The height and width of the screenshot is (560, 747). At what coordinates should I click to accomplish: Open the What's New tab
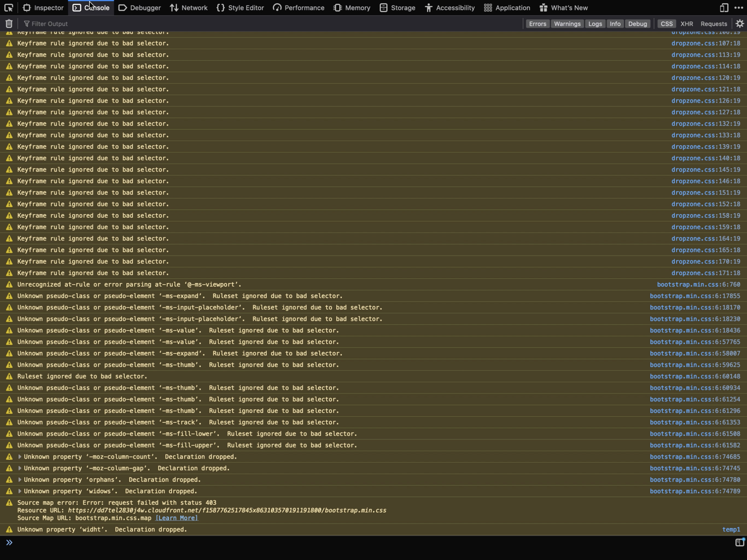coord(563,7)
